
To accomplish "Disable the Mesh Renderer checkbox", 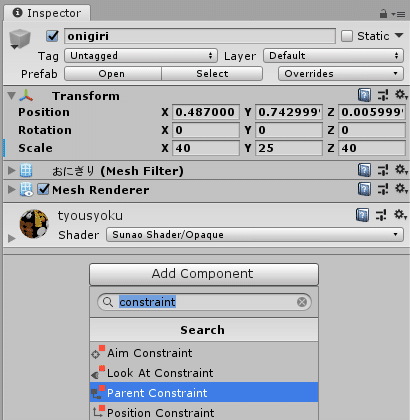I will coord(43,189).
